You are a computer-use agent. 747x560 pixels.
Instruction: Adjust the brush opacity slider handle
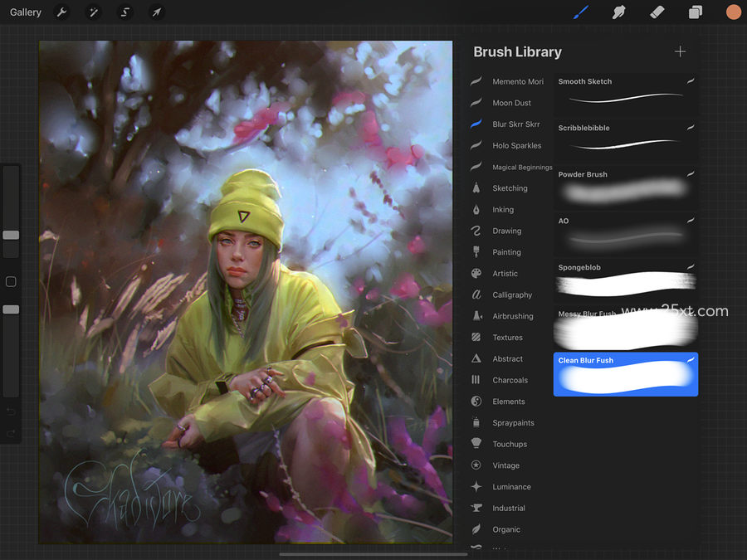point(11,309)
